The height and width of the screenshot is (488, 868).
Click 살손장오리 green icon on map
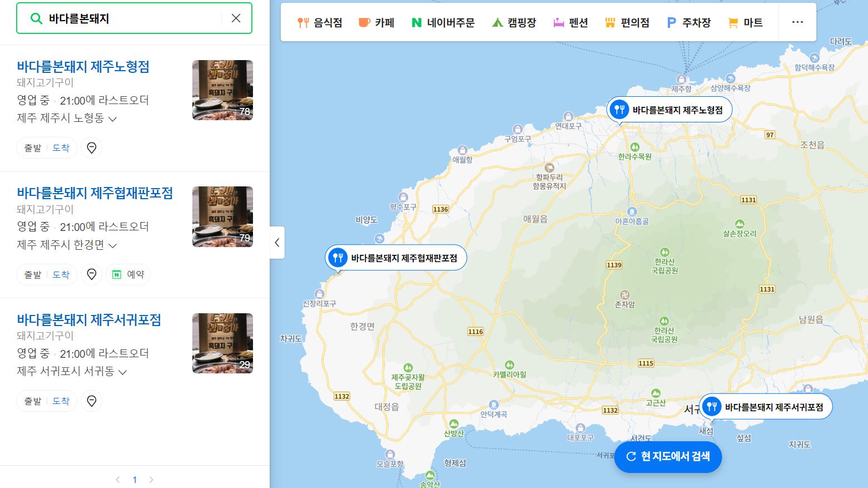[740, 224]
